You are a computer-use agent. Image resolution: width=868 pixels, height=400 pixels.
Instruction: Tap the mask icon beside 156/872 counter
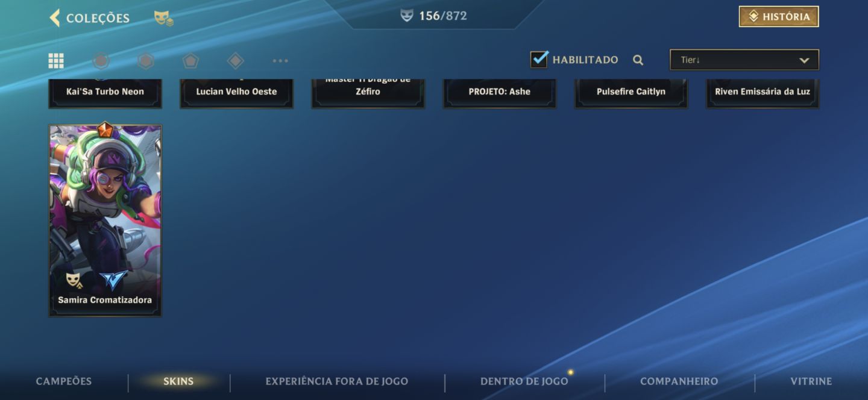click(407, 16)
